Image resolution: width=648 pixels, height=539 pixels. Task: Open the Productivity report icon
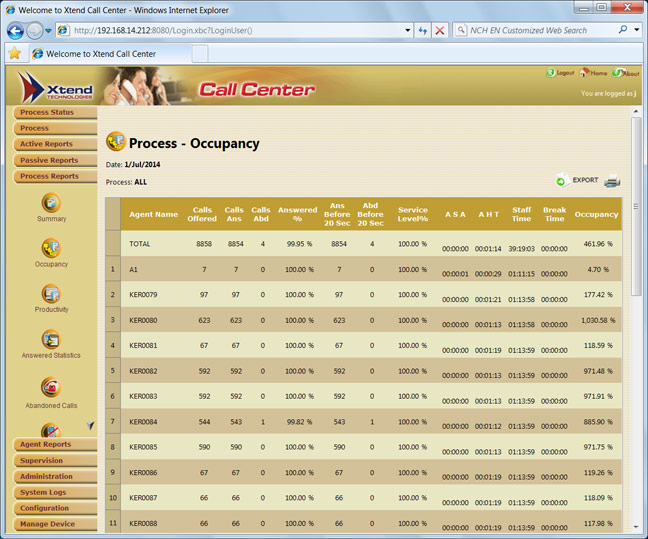(51, 294)
